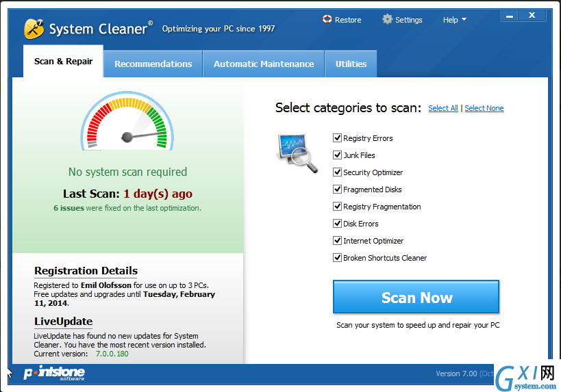Click the 'Emil Olofsson' registered name
The width and height of the screenshot is (561, 392).
click(106, 285)
